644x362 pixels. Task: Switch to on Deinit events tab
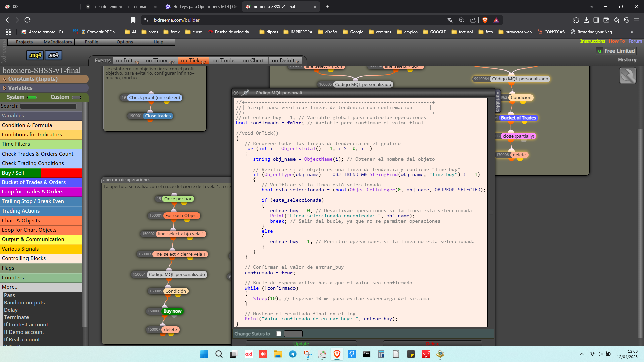coord(285,61)
